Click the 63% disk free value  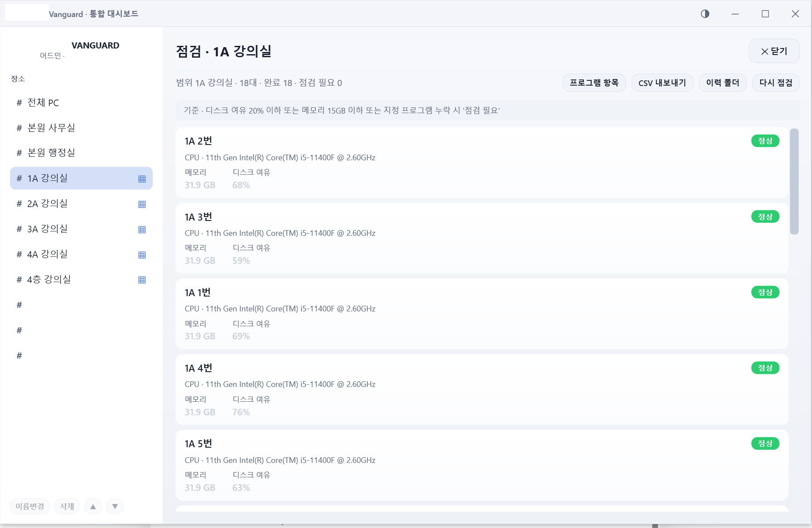tap(241, 488)
